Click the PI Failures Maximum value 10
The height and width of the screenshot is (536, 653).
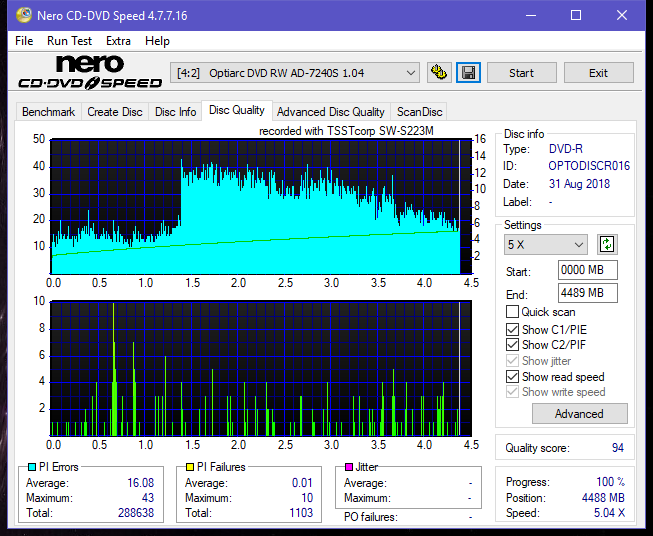point(307,498)
